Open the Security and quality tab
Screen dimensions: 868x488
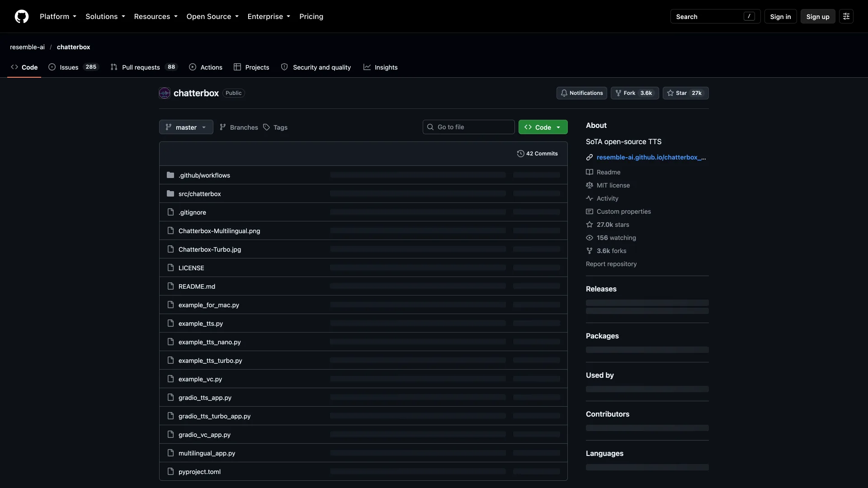coord(316,67)
